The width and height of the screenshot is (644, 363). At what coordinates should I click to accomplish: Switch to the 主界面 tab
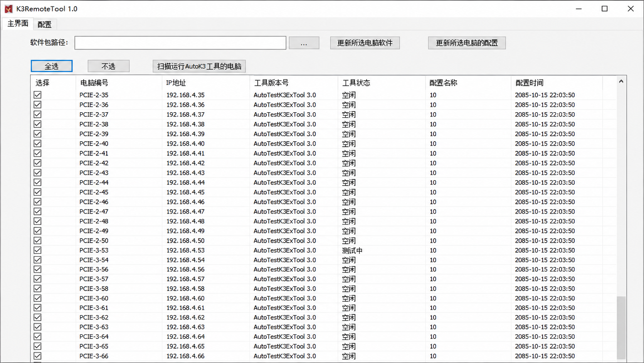[x=18, y=24]
